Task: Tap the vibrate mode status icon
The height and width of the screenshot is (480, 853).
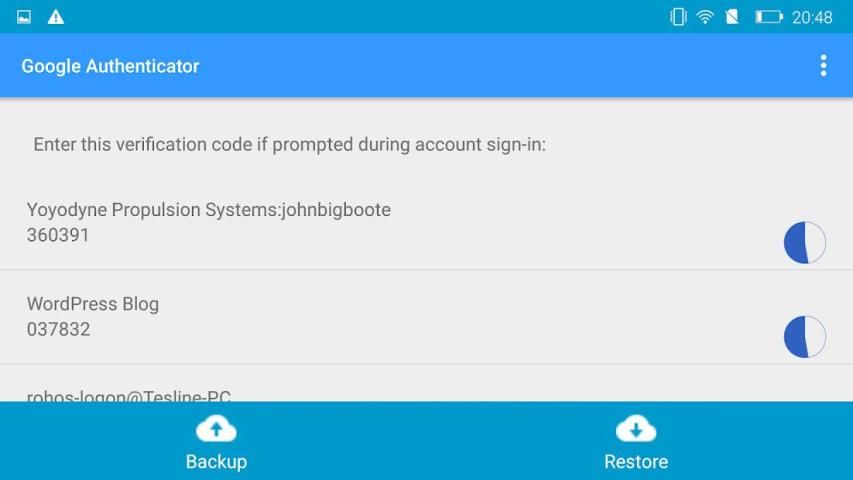Action: point(678,17)
